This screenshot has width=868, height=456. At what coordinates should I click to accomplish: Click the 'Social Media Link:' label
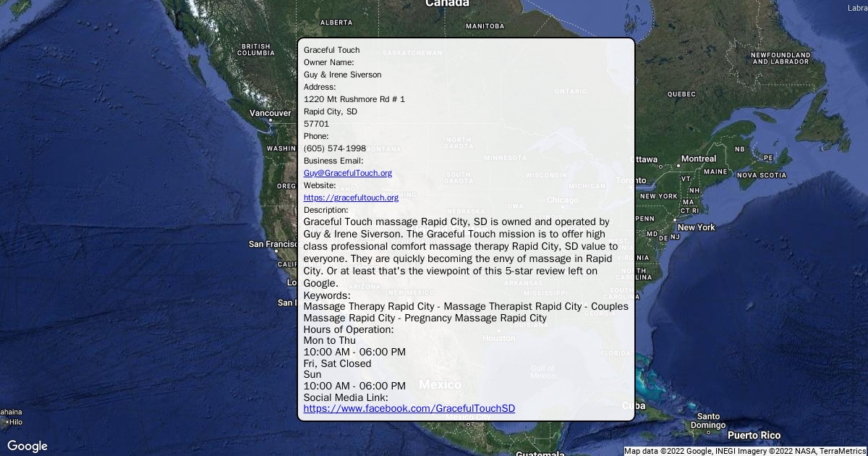coord(346,397)
